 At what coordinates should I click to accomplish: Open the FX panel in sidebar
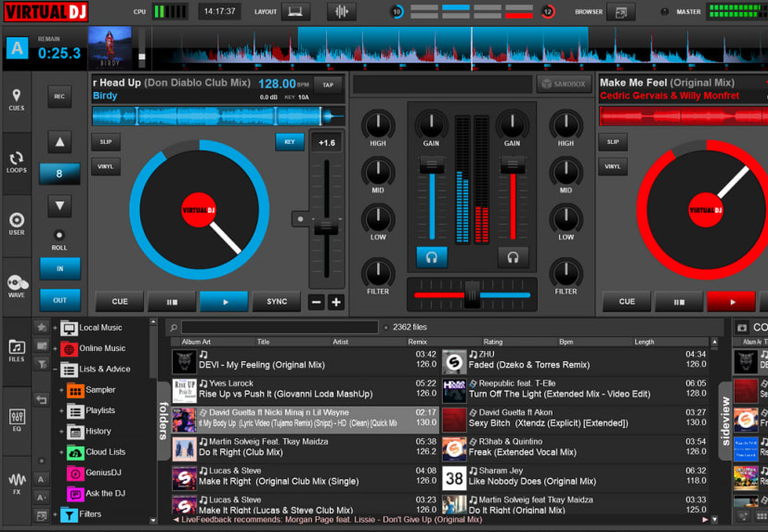(x=16, y=483)
